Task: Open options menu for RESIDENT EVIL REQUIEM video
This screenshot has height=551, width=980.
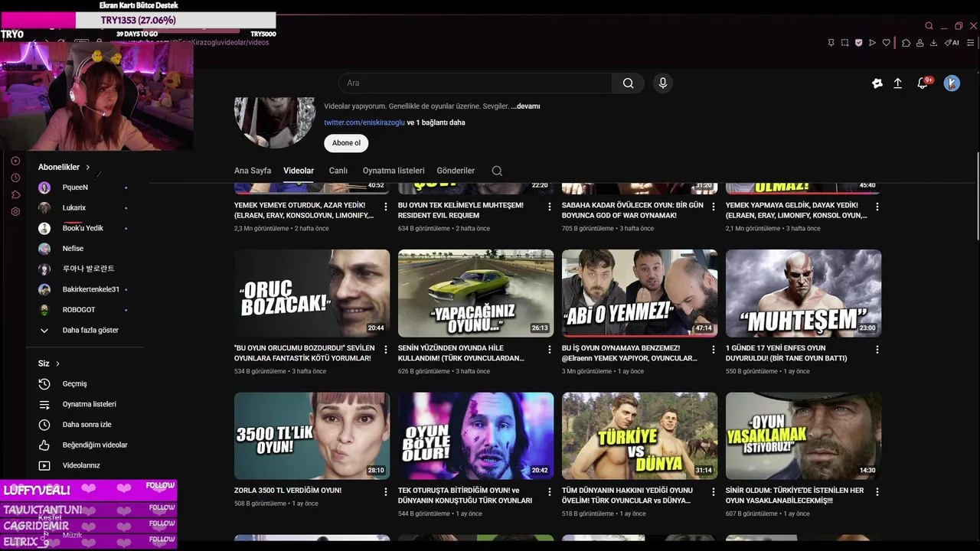Action: pyautogui.click(x=549, y=207)
